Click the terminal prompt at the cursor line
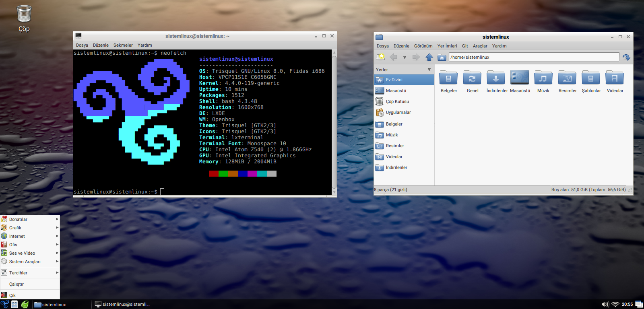 (x=119, y=192)
